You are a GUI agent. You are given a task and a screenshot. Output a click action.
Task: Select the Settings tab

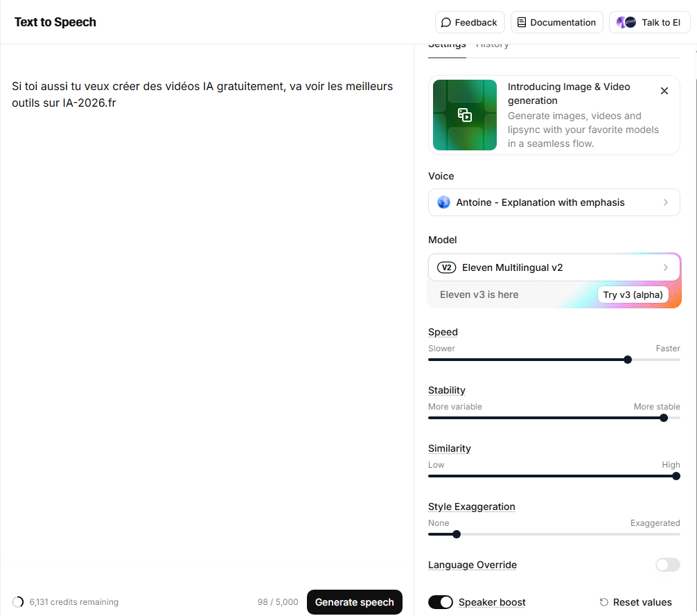click(447, 44)
